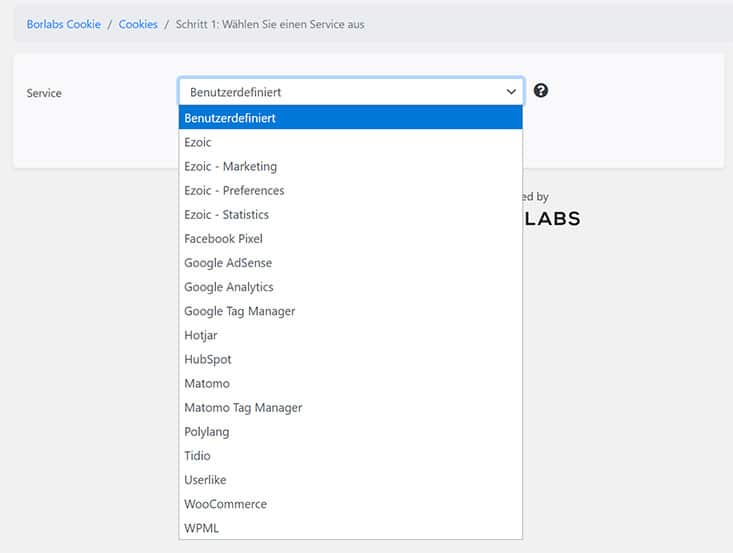Pick Ezoic - Marketing option

(351, 166)
